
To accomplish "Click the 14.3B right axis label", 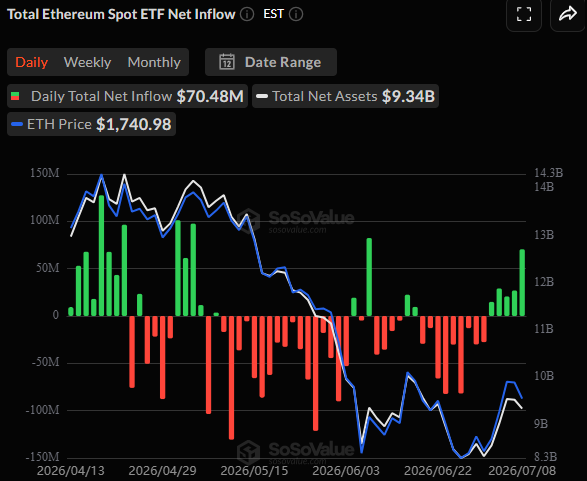I will pos(548,173).
